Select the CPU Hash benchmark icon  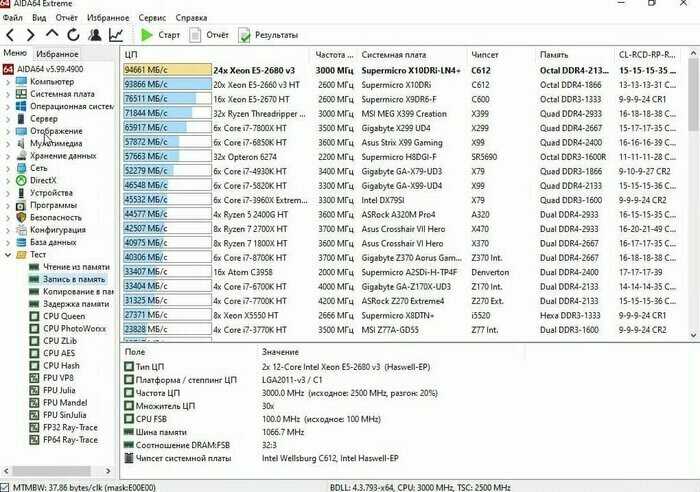point(34,366)
